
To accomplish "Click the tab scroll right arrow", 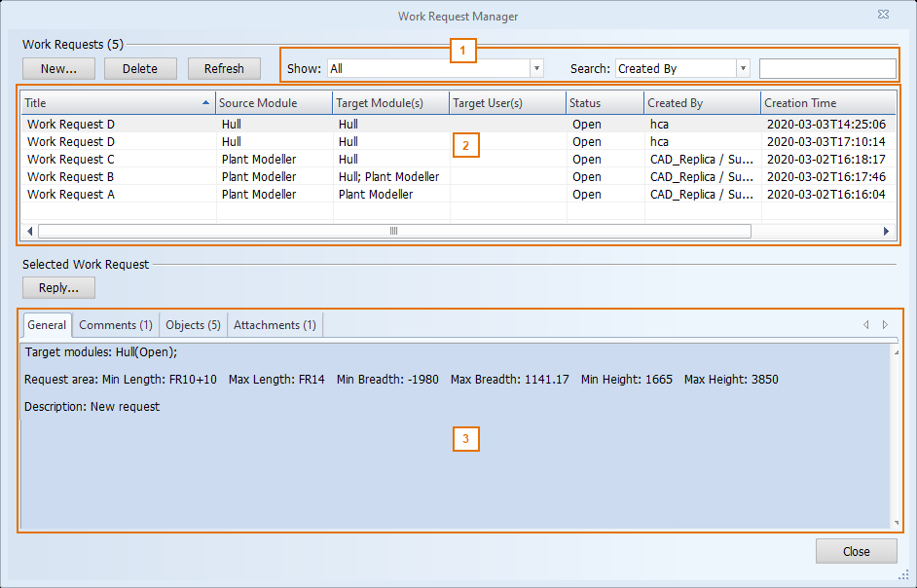I will click(x=885, y=325).
